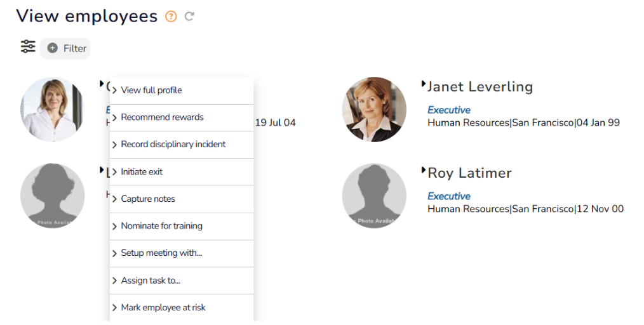Click Roy Latimer's placeholder avatar
The height and width of the screenshot is (325, 644).
click(x=373, y=196)
